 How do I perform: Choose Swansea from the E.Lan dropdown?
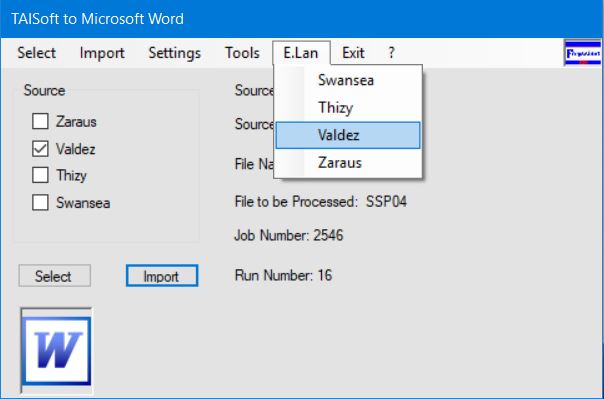pos(348,80)
